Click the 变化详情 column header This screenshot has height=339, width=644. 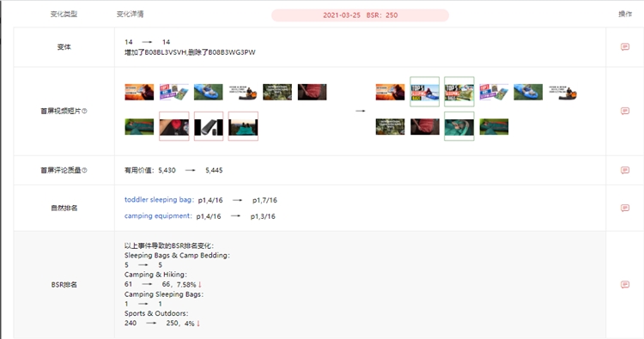131,14
